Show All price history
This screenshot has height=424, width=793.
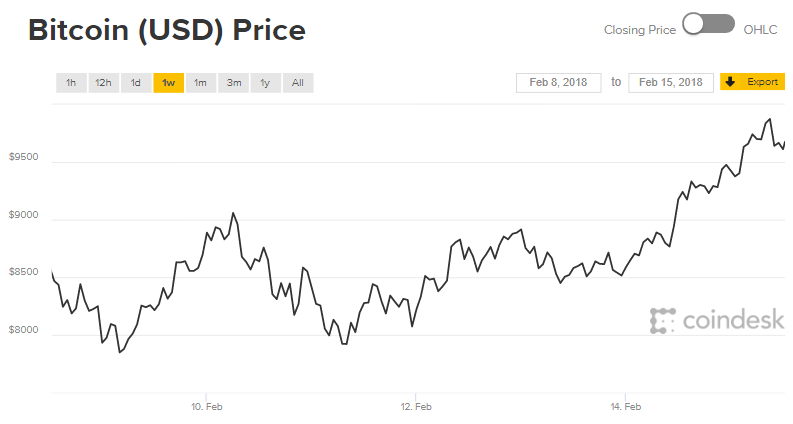coord(298,83)
